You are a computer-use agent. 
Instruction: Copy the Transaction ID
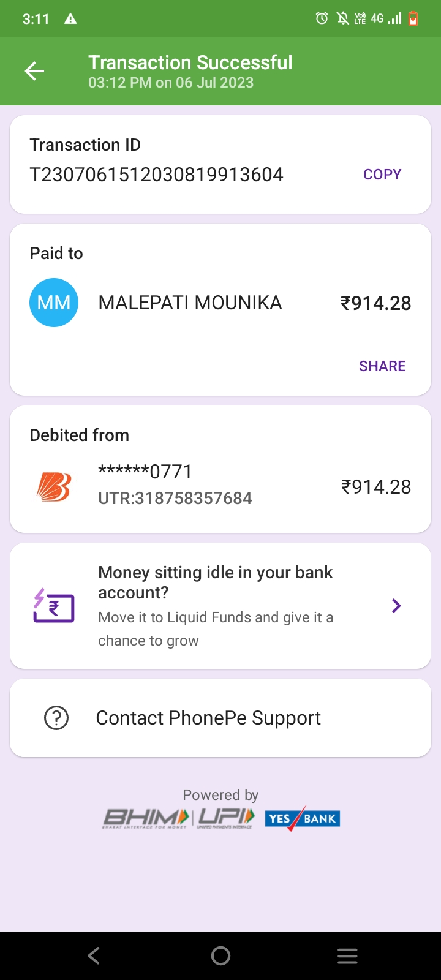click(382, 175)
